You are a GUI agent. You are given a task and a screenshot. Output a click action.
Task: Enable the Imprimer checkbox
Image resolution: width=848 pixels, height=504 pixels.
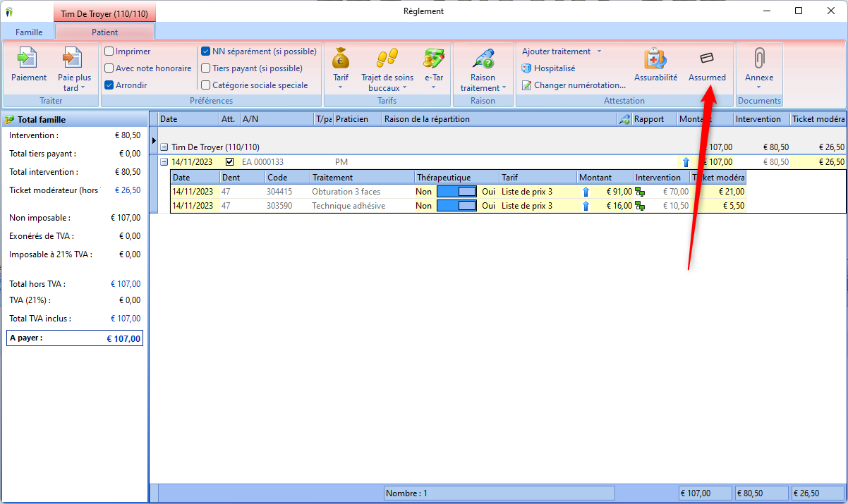pyautogui.click(x=109, y=51)
